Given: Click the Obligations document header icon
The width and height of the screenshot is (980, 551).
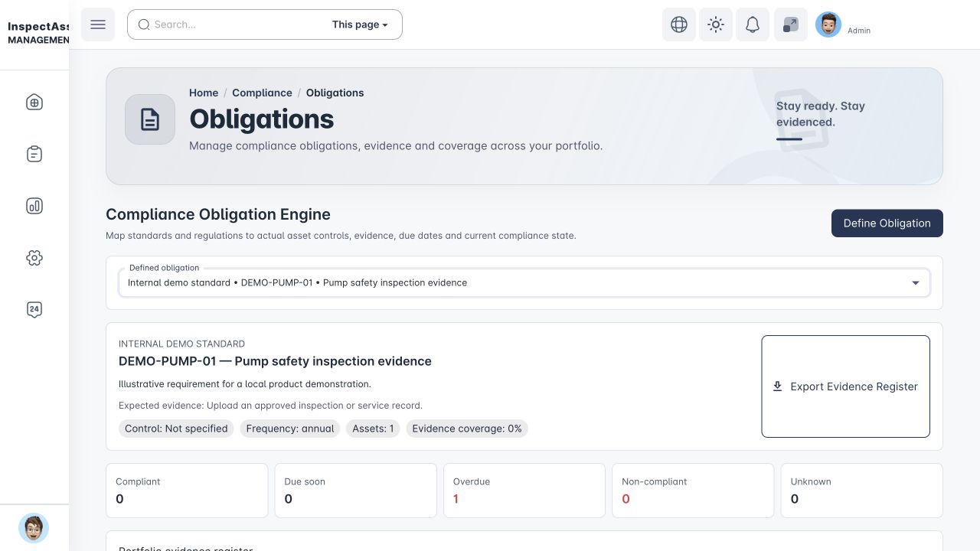Looking at the screenshot, I should coord(150,119).
